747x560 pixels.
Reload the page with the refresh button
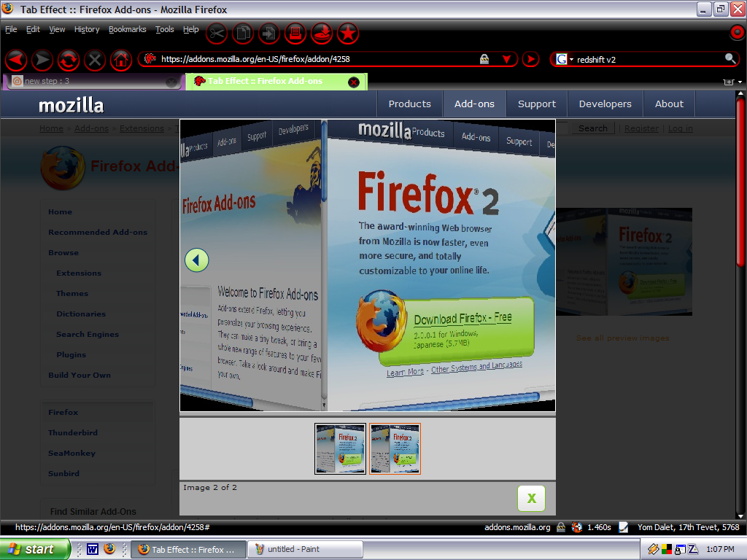(x=68, y=60)
